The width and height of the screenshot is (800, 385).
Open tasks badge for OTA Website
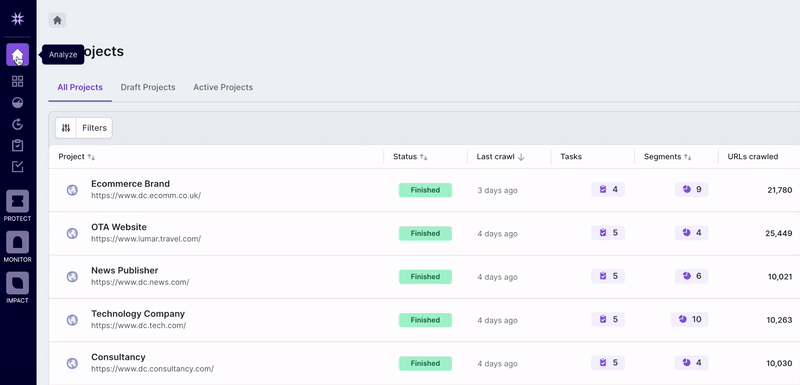(608, 233)
